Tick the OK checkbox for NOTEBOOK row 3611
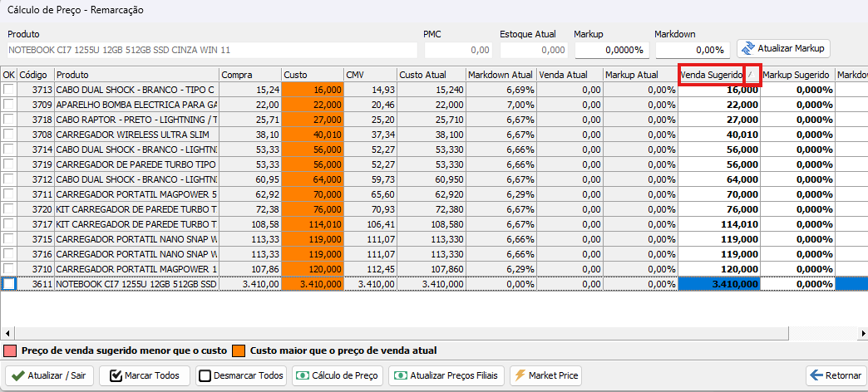The image size is (868, 392). point(8,284)
